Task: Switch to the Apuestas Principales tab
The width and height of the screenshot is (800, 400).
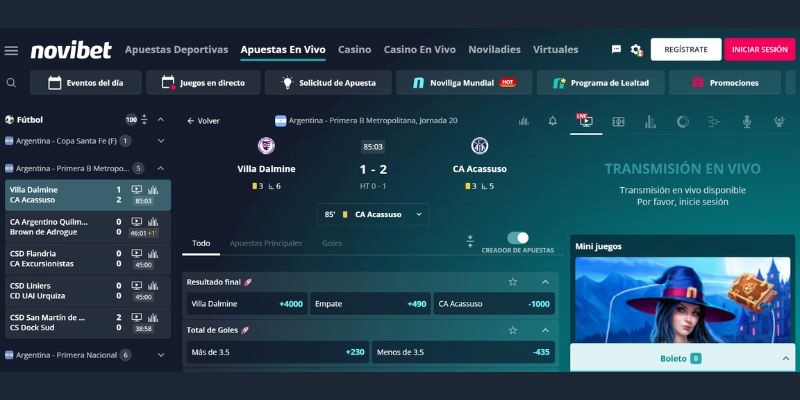Action: coord(266,243)
